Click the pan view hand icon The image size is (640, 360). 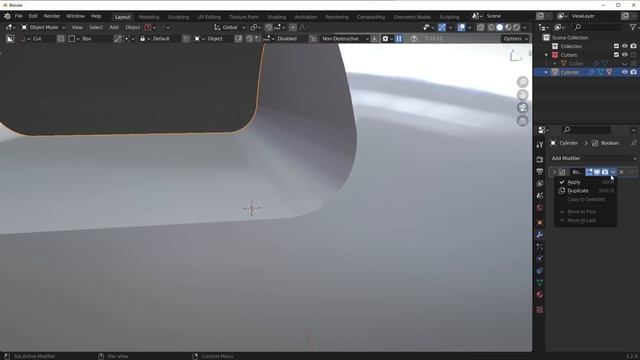(x=522, y=95)
